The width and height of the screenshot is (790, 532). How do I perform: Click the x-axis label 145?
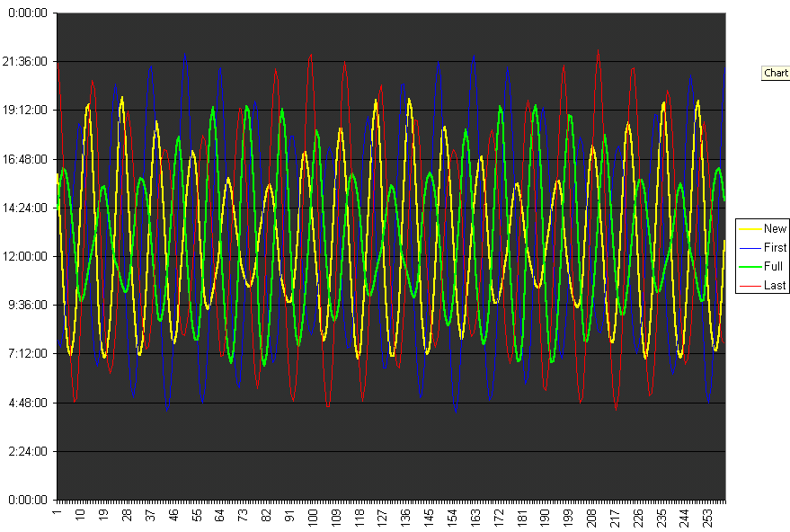click(429, 518)
